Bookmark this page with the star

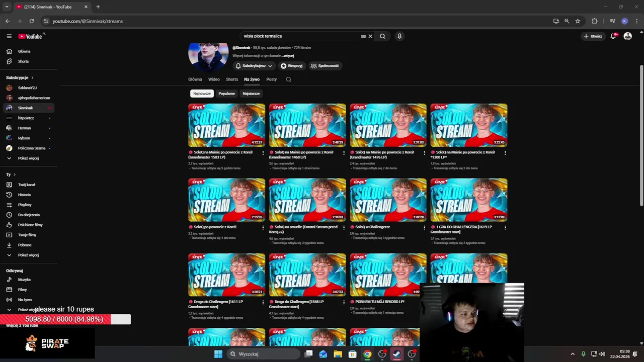tap(578, 21)
